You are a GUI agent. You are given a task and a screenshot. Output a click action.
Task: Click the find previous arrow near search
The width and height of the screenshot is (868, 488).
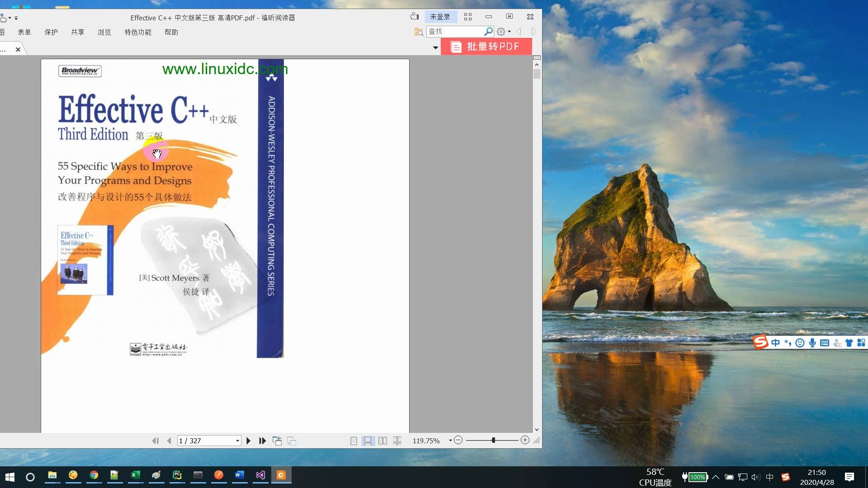click(x=519, y=32)
